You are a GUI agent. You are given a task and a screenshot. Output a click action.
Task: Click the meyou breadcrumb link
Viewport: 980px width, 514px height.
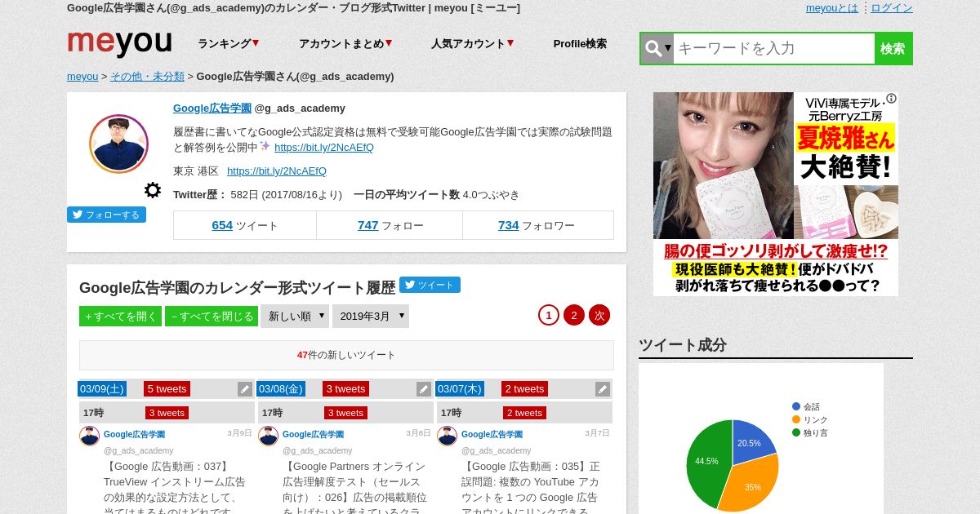[x=82, y=77]
